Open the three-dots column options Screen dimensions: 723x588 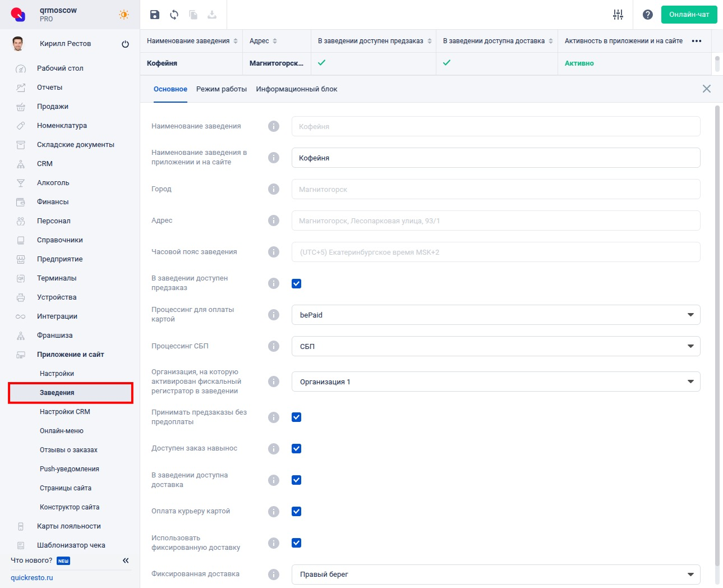point(697,41)
